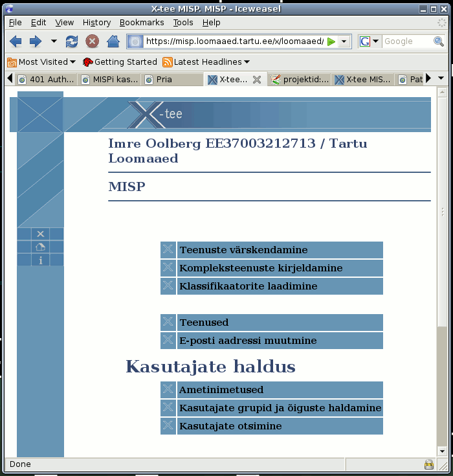Open the URL history dropdown
This screenshot has height=476, width=453.
click(x=344, y=41)
